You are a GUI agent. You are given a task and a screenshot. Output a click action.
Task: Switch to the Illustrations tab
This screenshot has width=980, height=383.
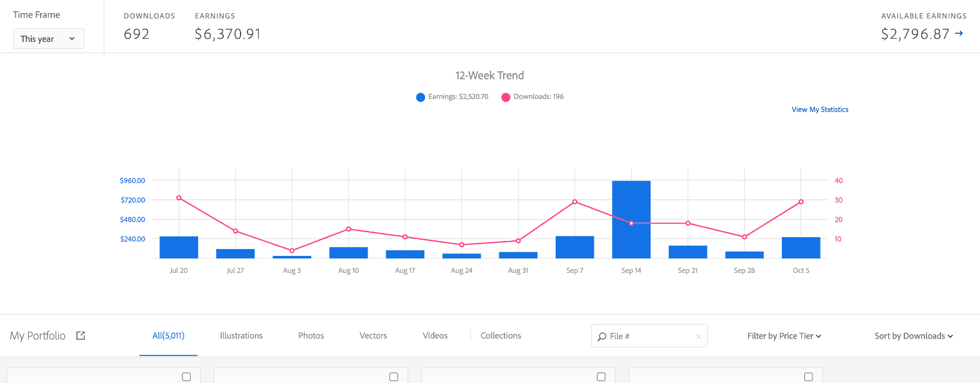(x=241, y=335)
